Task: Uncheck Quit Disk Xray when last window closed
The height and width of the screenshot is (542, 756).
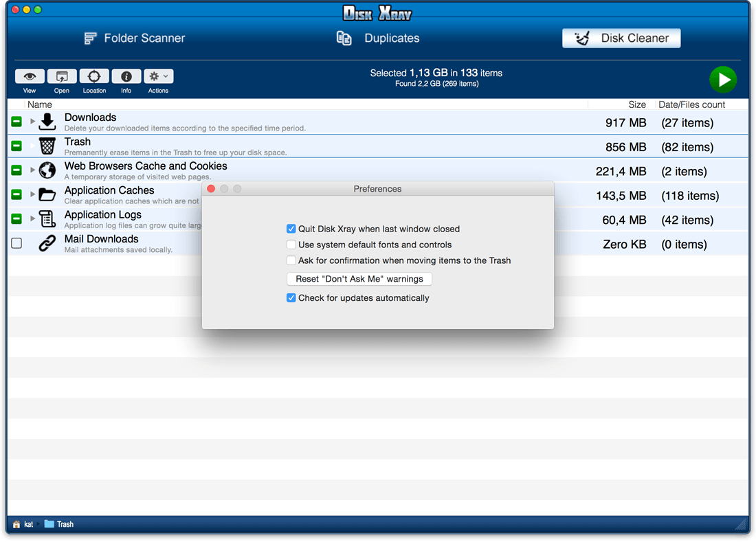Action: (x=291, y=229)
